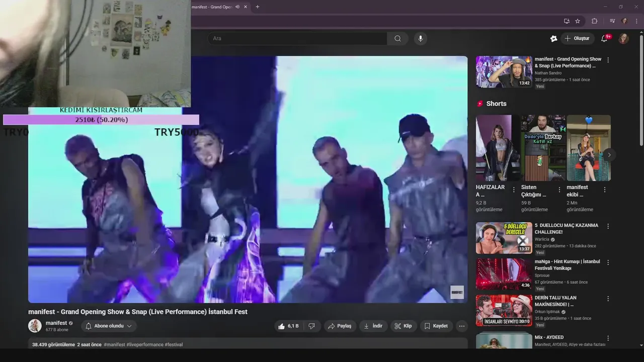Open the sparkle icon beside Oluştur
The width and height of the screenshot is (644, 362).
553,38
